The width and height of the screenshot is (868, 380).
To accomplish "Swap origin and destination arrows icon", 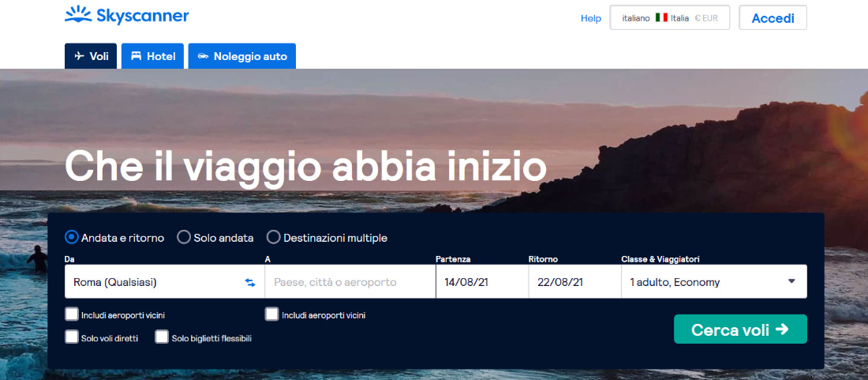I will click(x=250, y=283).
